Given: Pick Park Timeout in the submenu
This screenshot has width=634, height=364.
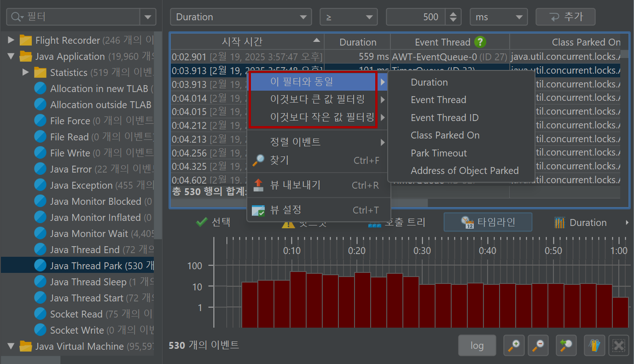Looking at the screenshot, I should pyautogui.click(x=461, y=153).
